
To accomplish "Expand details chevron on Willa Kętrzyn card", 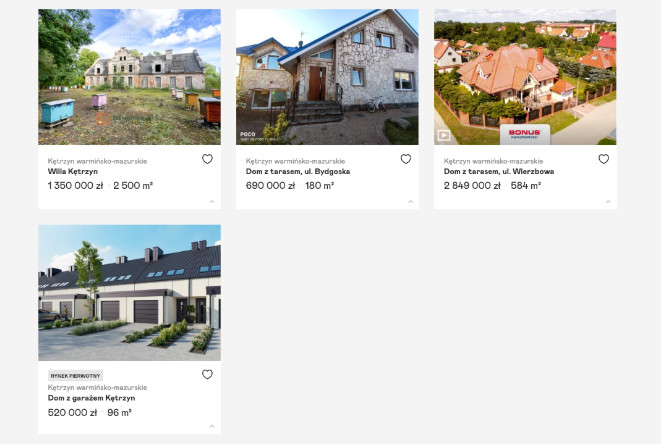I will (x=212, y=202).
